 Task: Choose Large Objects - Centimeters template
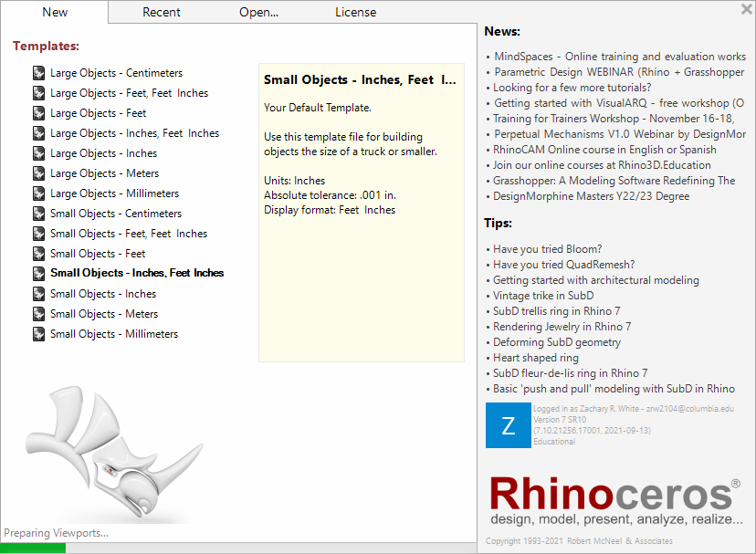coord(116,73)
